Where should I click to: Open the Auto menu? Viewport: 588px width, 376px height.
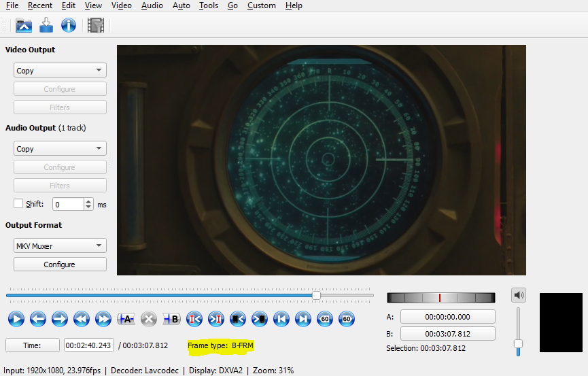[x=181, y=5]
